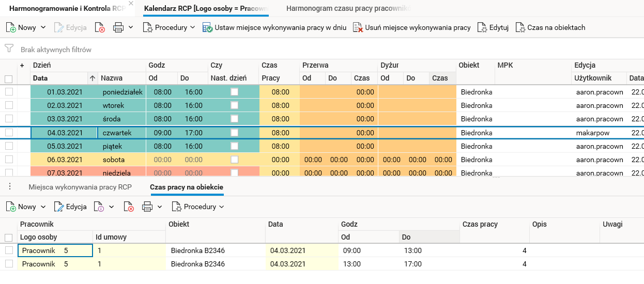Select the 05.03.2021 piątek date cell
The width and height of the screenshot is (644, 284).
click(x=65, y=146)
